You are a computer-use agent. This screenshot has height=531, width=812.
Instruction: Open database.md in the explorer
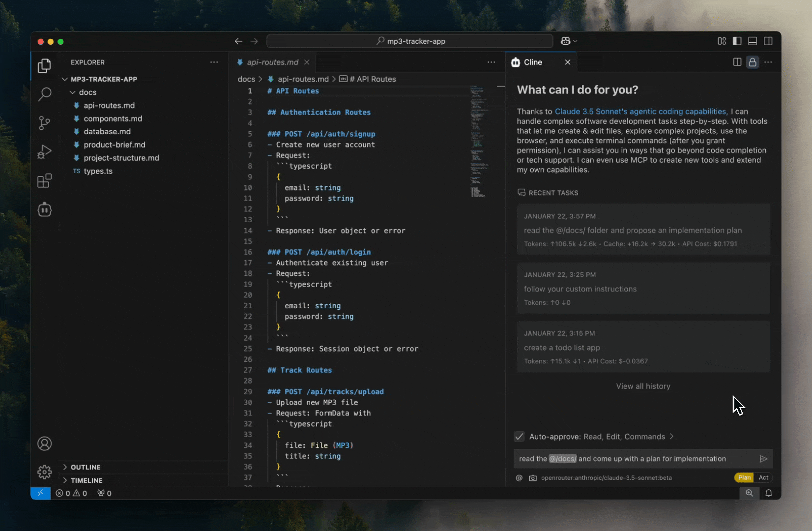pos(107,132)
